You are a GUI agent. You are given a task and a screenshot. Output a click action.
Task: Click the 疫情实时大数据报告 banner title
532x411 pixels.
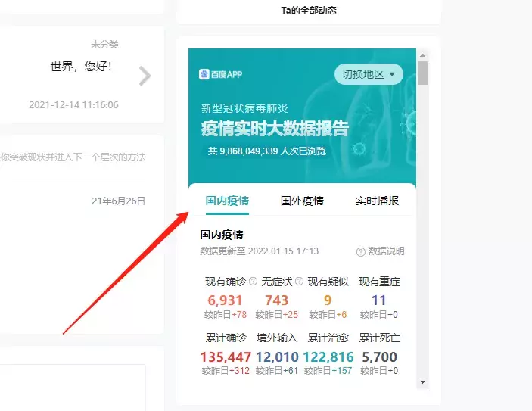click(275, 128)
